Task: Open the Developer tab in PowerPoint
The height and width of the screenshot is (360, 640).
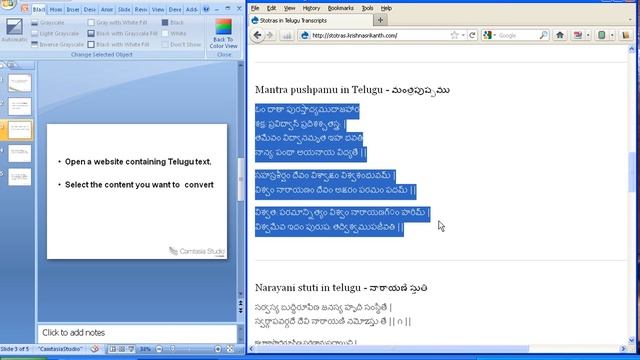Action: point(175,9)
